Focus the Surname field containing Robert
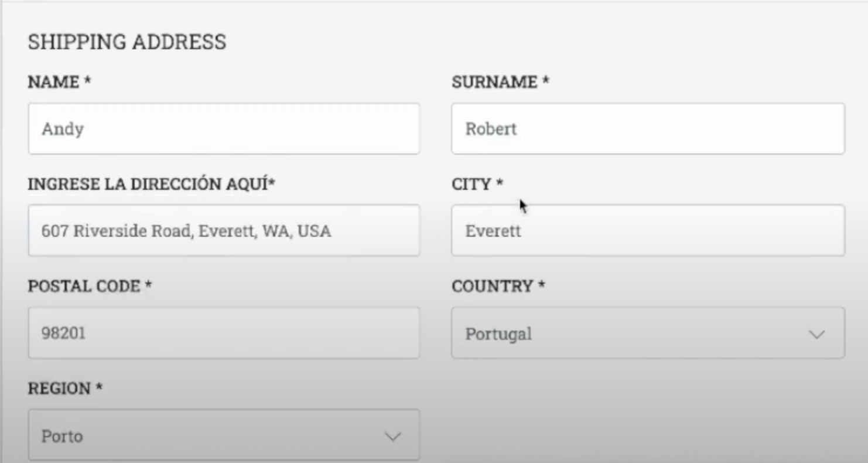 (x=648, y=129)
